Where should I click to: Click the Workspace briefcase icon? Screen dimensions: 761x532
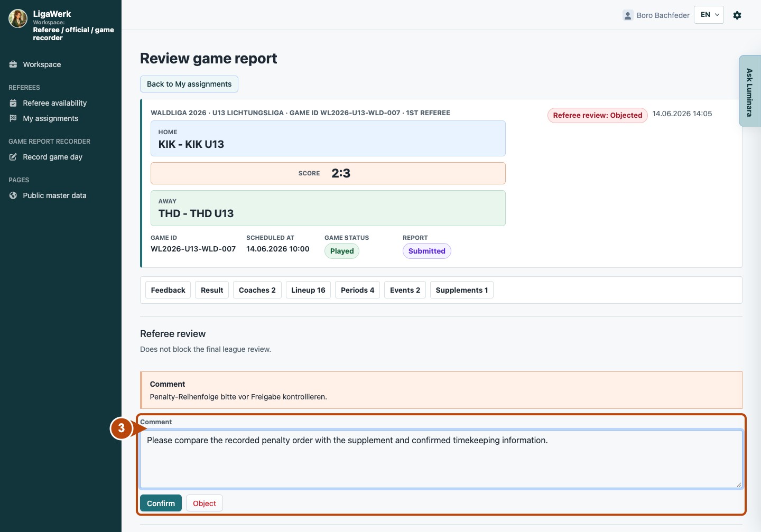(x=13, y=64)
